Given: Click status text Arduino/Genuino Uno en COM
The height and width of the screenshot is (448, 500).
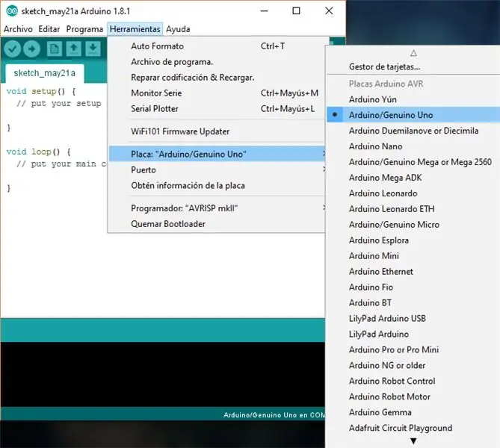Looking at the screenshot, I should coord(274,415).
